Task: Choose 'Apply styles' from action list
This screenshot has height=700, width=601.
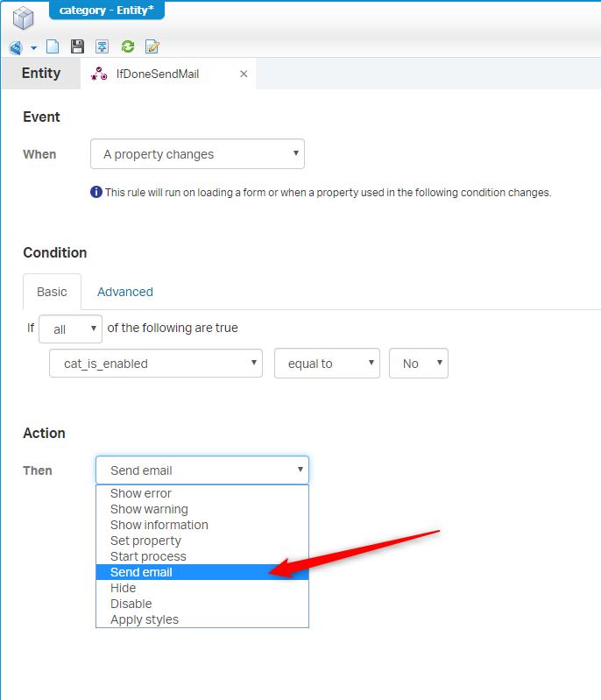Action: tap(145, 619)
